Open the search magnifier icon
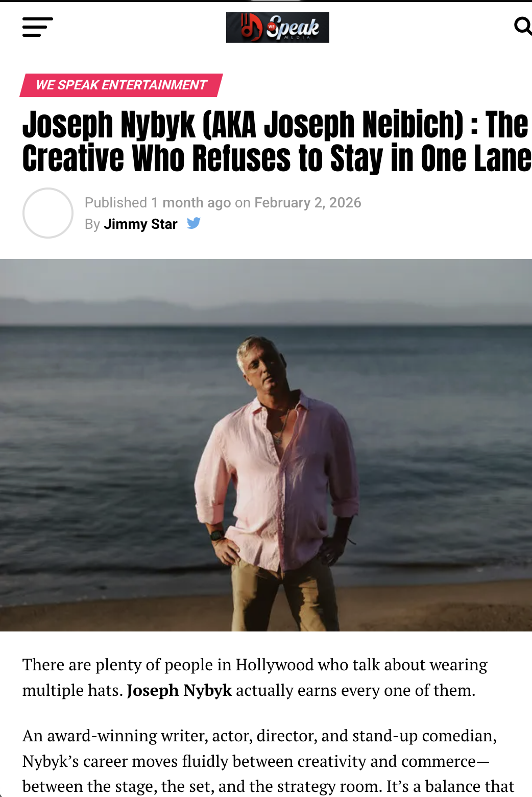The height and width of the screenshot is (797, 532). tap(523, 26)
